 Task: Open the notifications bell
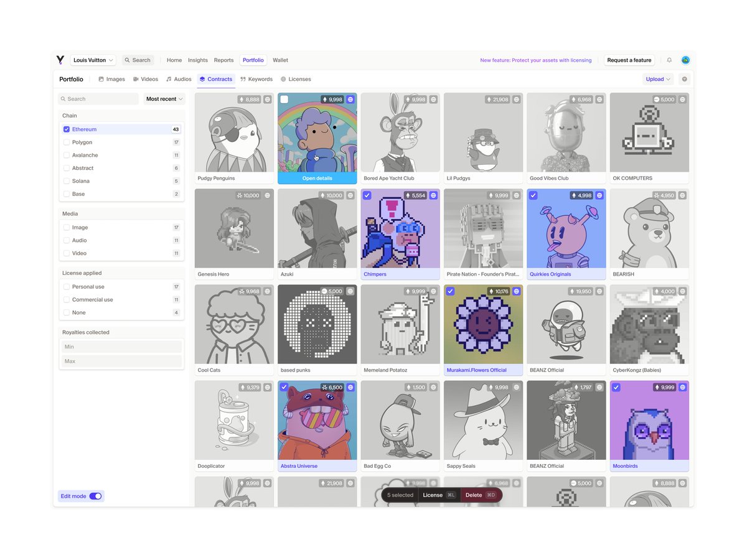[x=669, y=60]
